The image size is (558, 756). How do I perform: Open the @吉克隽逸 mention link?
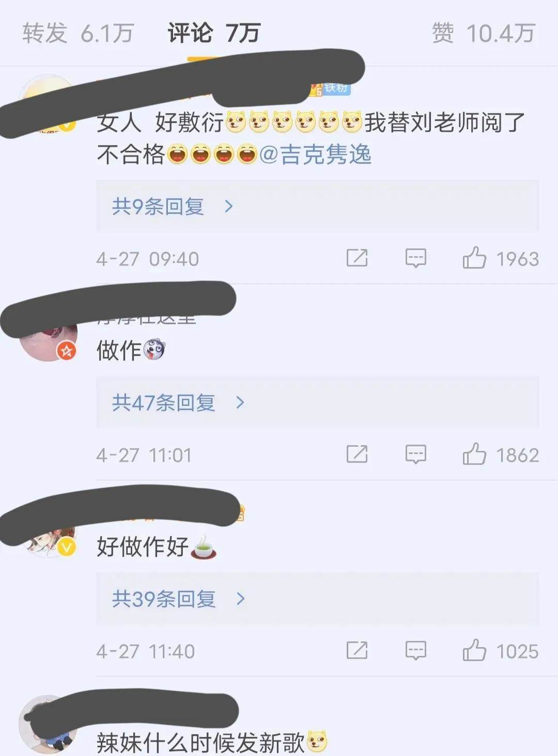tap(315, 154)
